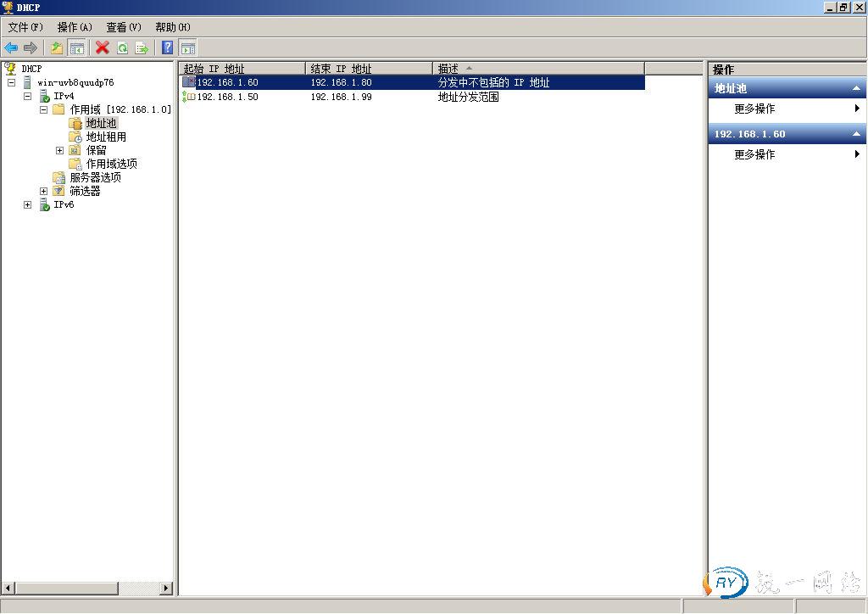
Task: Click the Export list toolbar icon
Action: (x=142, y=47)
